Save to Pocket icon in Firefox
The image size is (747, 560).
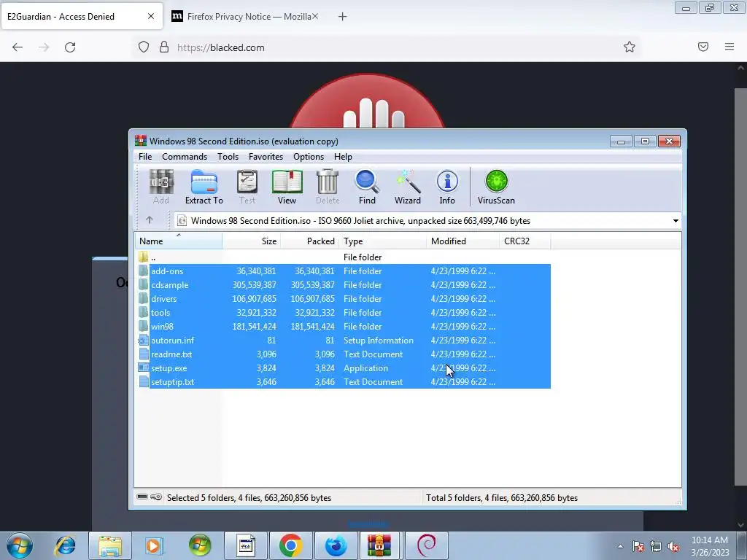(x=703, y=47)
